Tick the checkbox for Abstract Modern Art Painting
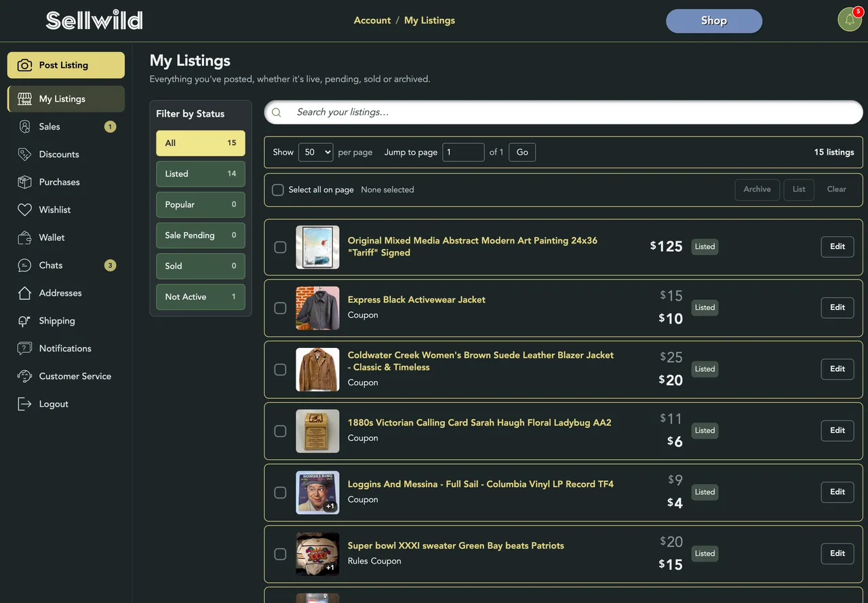Image resolution: width=868 pixels, height=603 pixels. click(280, 247)
